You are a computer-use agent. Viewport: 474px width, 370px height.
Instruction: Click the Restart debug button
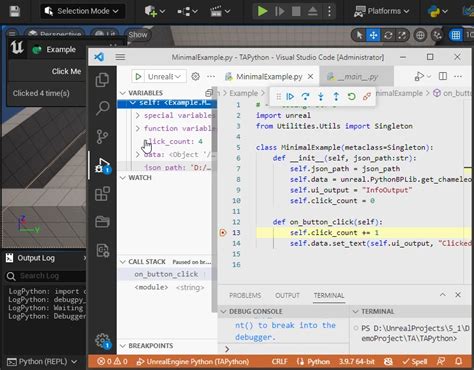(x=351, y=97)
